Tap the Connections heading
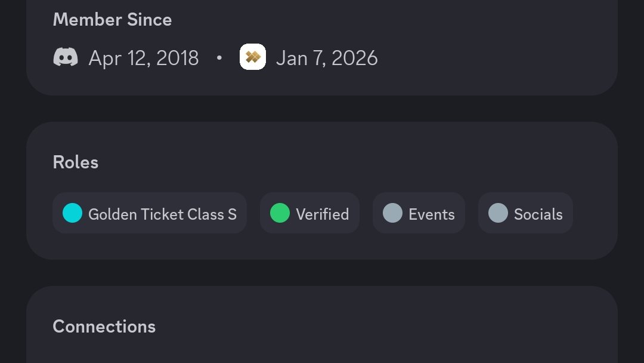The image size is (644, 363). (x=104, y=327)
